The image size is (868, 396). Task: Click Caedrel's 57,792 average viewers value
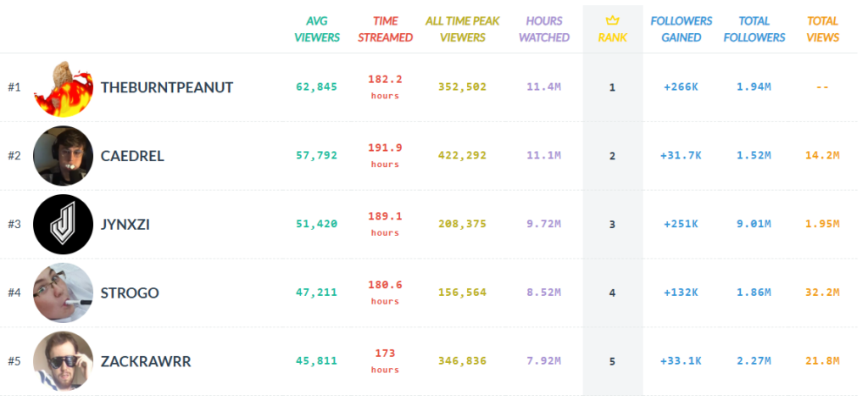point(317,155)
